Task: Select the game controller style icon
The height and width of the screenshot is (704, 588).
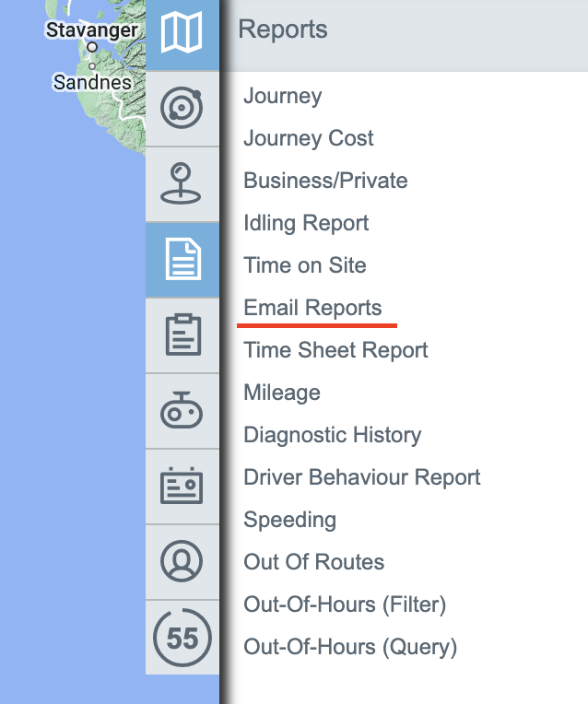Action: point(182,410)
